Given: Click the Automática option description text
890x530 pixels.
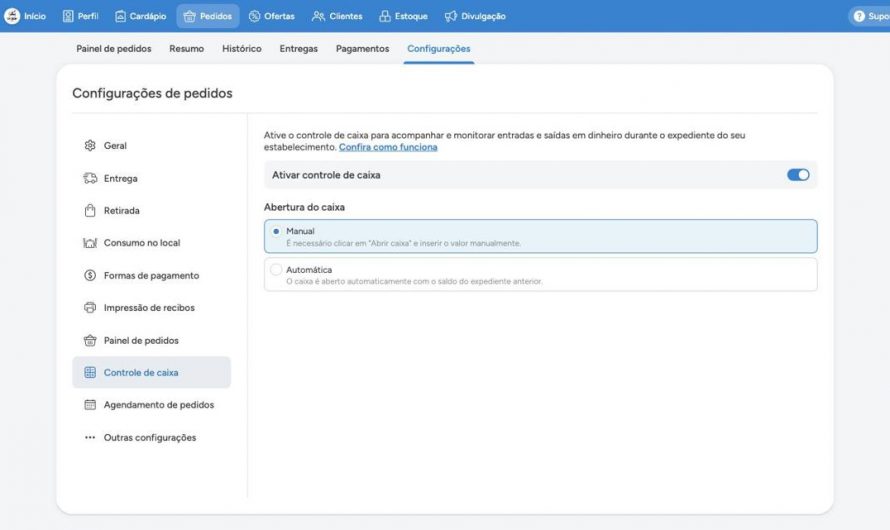Looking at the screenshot, I should 414,281.
